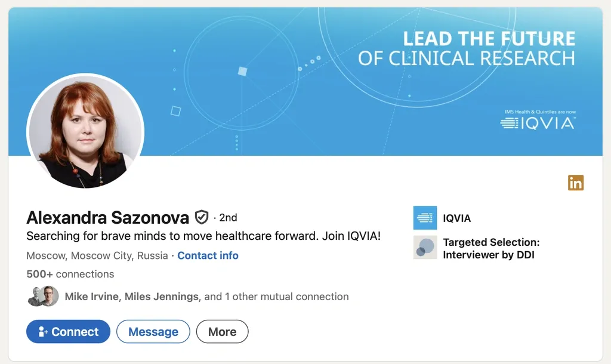View the 500+ connections list

coord(70,274)
